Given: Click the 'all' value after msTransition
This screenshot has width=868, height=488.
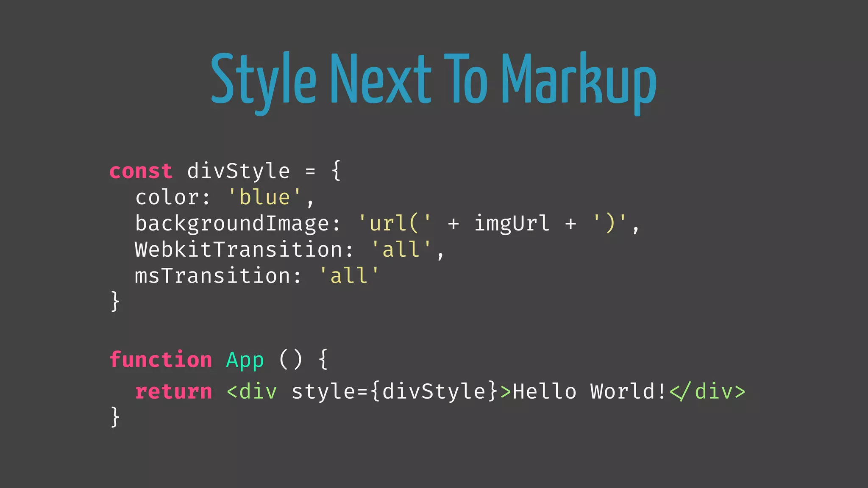Looking at the screenshot, I should 349,275.
